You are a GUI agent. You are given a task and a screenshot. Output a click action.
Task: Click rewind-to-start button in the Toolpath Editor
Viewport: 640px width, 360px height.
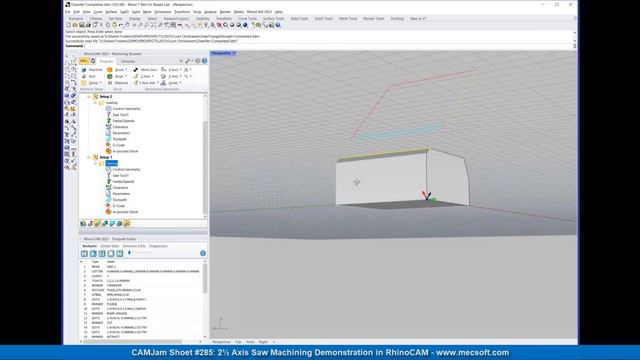tap(84, 253)
